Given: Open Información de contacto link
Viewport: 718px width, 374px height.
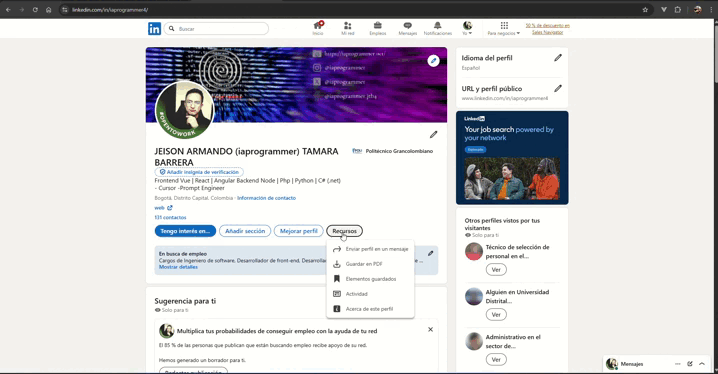Looking at the screenshot, I should pyautogui.click(x=267, y=198).
